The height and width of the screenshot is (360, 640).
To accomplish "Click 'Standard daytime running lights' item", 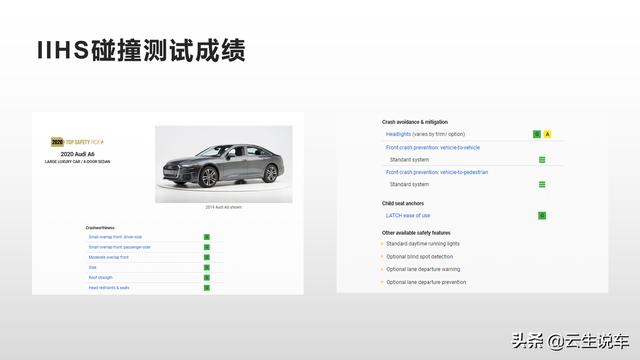I will pyautogui.click(x=423, y=244).
